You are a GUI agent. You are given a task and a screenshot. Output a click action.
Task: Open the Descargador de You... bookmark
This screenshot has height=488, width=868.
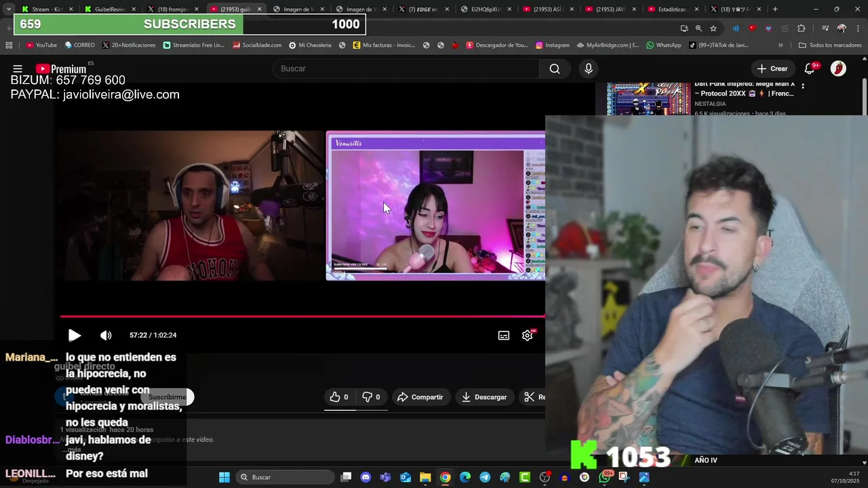[496, 45]
